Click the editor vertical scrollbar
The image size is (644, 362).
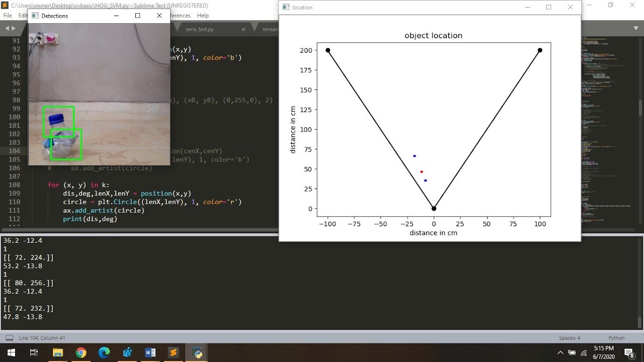tap(640, 107)
